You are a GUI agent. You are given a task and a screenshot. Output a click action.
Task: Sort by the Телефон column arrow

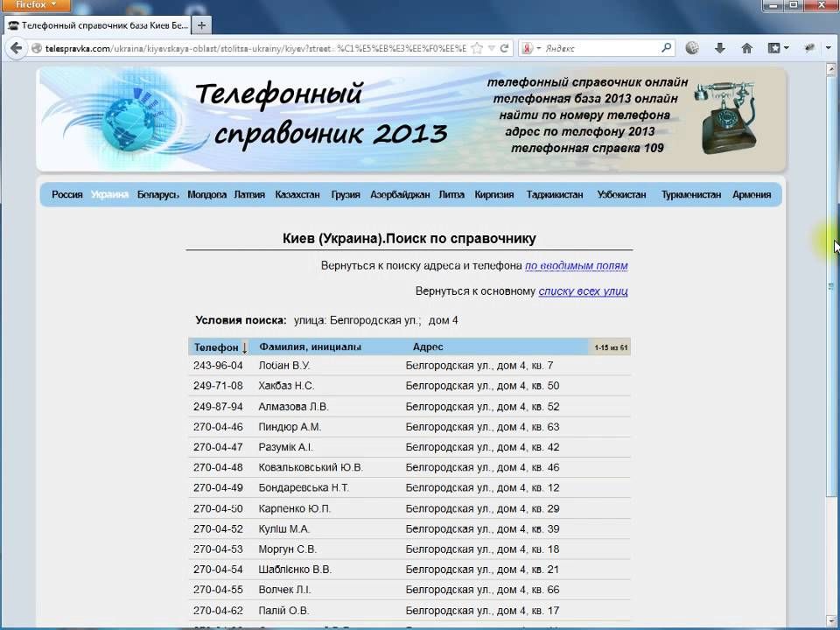[x=244, y=347]
